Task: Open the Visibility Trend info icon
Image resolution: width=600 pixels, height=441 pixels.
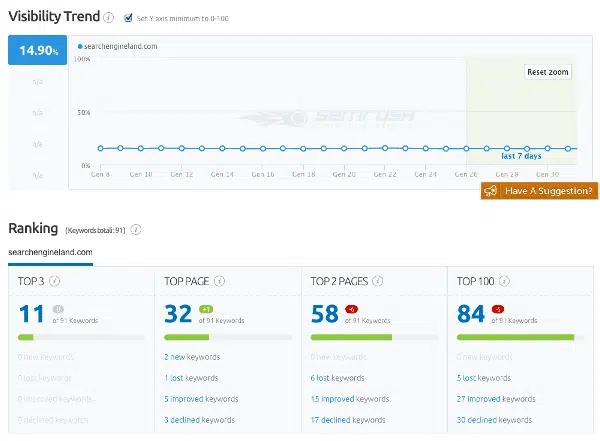Action: [x=109, y=18]
